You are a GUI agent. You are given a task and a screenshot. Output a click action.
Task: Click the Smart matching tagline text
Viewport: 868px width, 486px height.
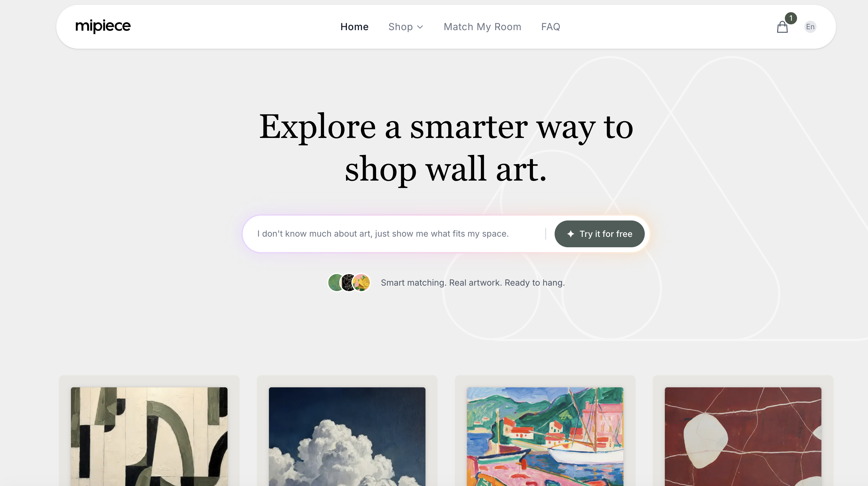[x=473, y=283]
